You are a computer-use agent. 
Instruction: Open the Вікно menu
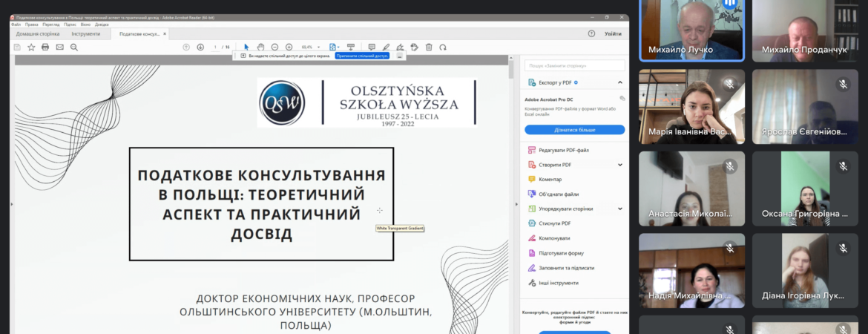tap(85, 24)
